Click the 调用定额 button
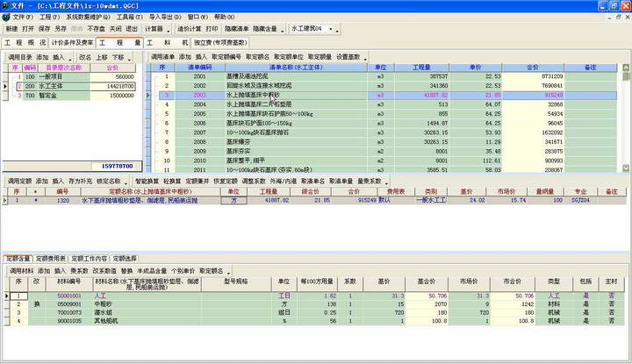 (19, 182)
